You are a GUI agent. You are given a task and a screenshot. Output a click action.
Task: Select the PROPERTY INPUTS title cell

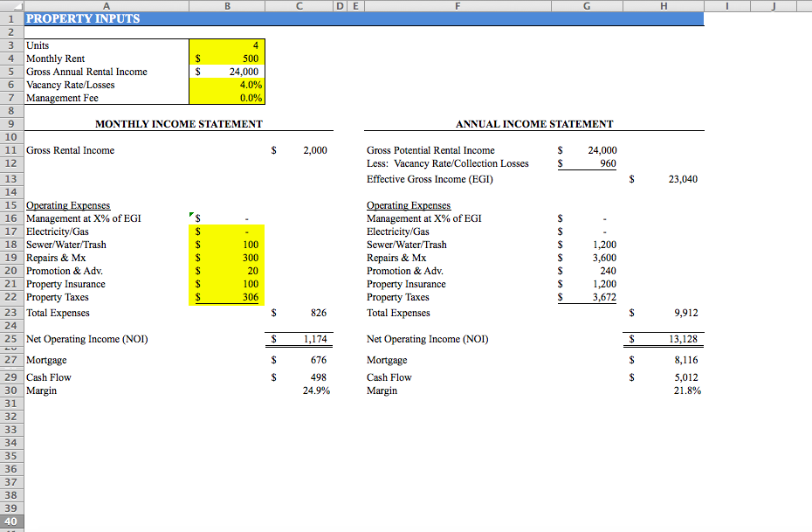coord(83,18)
